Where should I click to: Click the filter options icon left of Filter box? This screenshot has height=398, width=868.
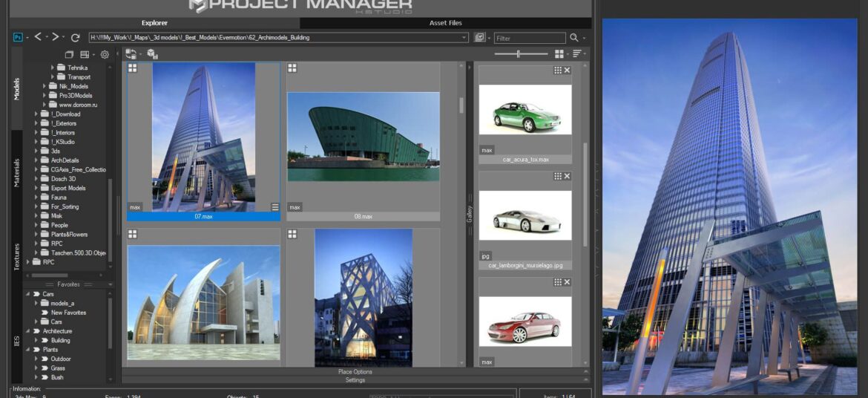(479, 37)
